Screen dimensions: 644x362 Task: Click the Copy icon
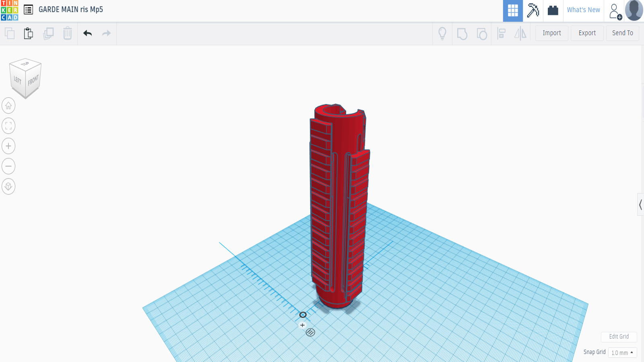click(10, 33)
